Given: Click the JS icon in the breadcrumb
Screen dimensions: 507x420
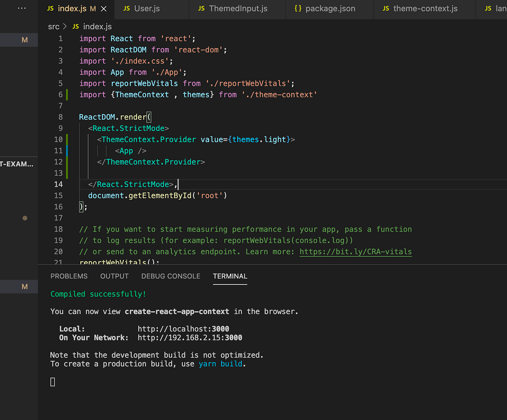Looking at the screenshot, I should click(x=76, y=27).
